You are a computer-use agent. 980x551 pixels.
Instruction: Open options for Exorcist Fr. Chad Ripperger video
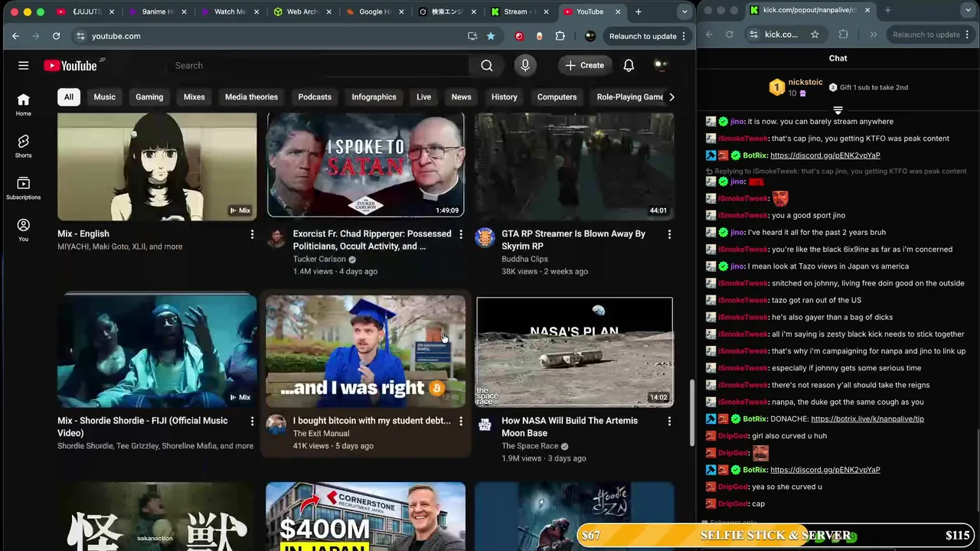coord(461,234)
